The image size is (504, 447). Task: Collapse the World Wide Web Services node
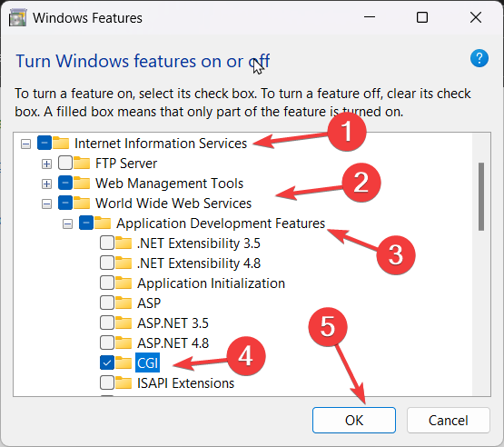point(46,204)
